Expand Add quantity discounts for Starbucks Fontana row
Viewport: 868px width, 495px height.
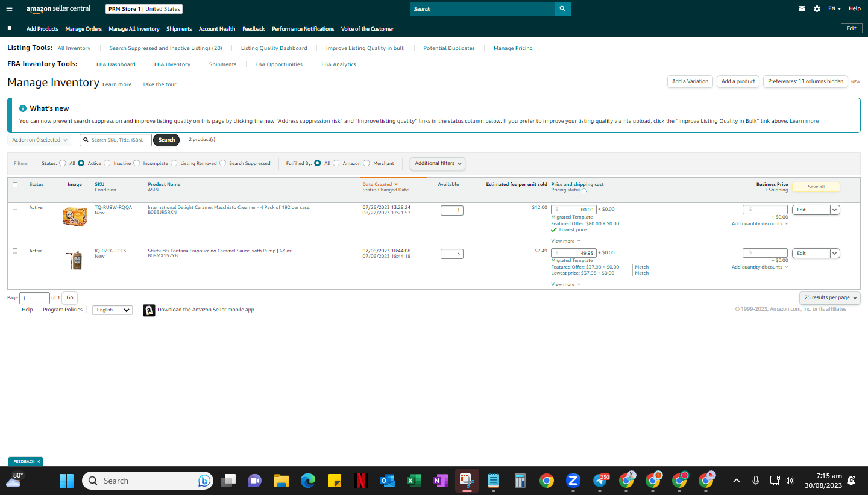[x=759, y=267]
